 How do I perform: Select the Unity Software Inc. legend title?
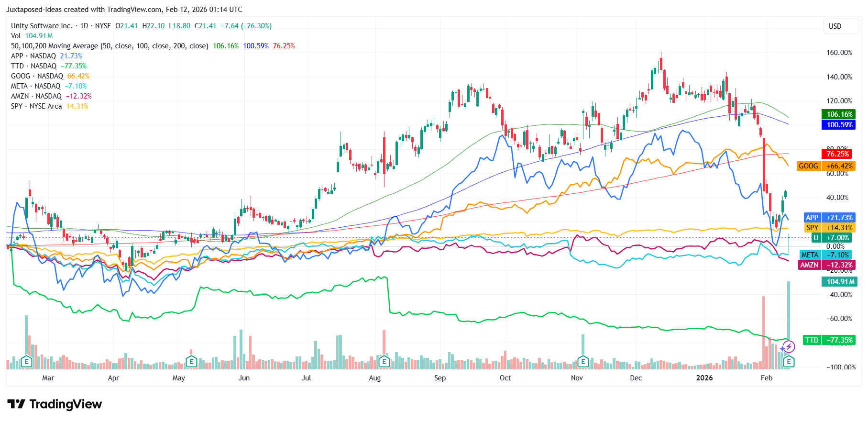click(42, 26)
